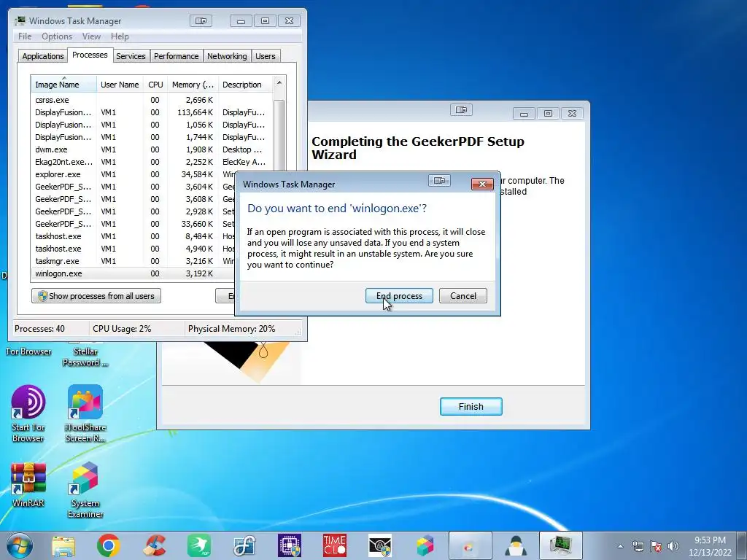Open the green bird PDF app on taskbar
This screenshot has width=747, height=560.
pyautogui.click(x=199, y=545)
